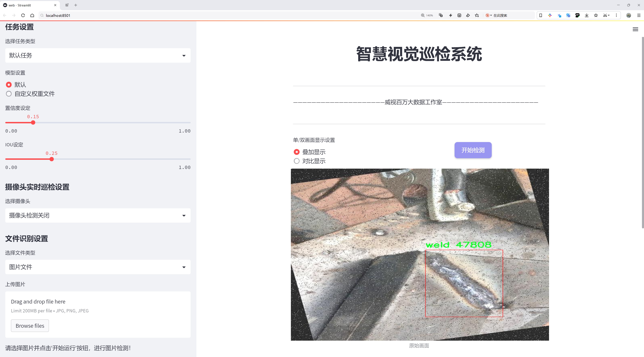This screenshot has width=644, height=357.
Task: Click the drag and drop upload area
Action: pos(98,315)
